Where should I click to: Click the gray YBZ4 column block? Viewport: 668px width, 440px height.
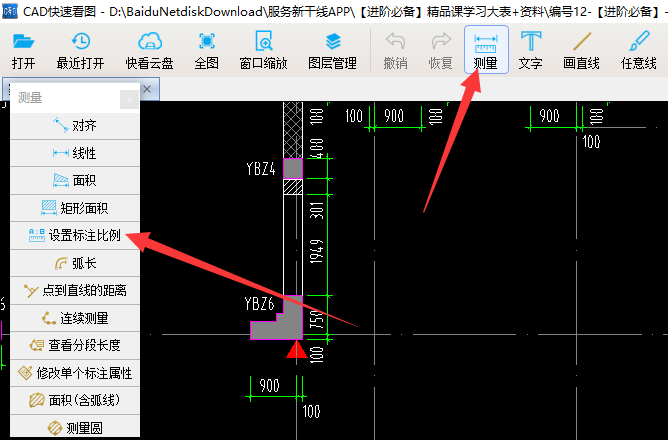(x=293, y=168)
